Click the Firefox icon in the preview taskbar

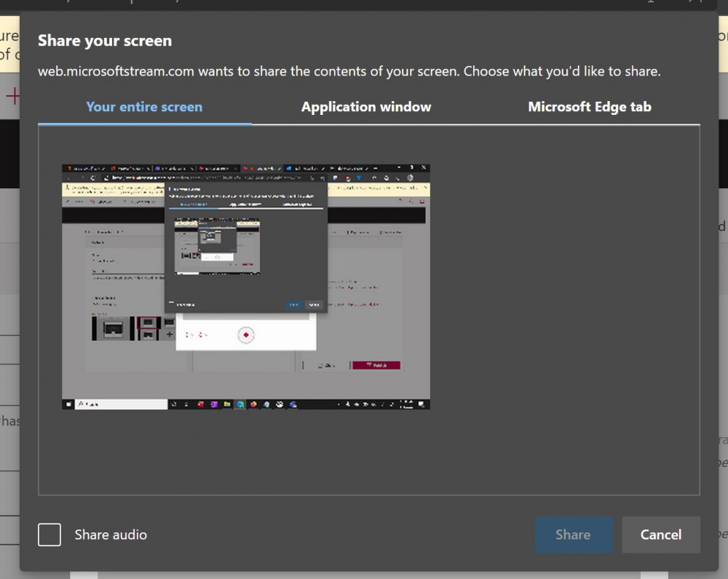[254, 402]
